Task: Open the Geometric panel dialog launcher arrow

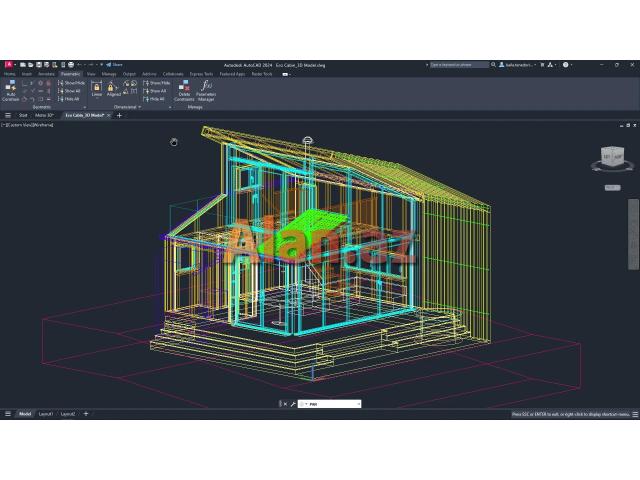Action: click(x=84, y=107)
